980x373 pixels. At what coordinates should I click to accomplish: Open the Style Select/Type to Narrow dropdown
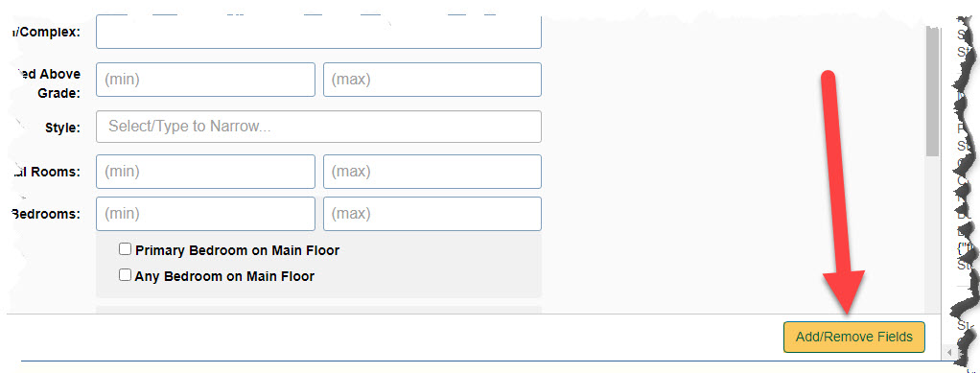tap(318, 127)
